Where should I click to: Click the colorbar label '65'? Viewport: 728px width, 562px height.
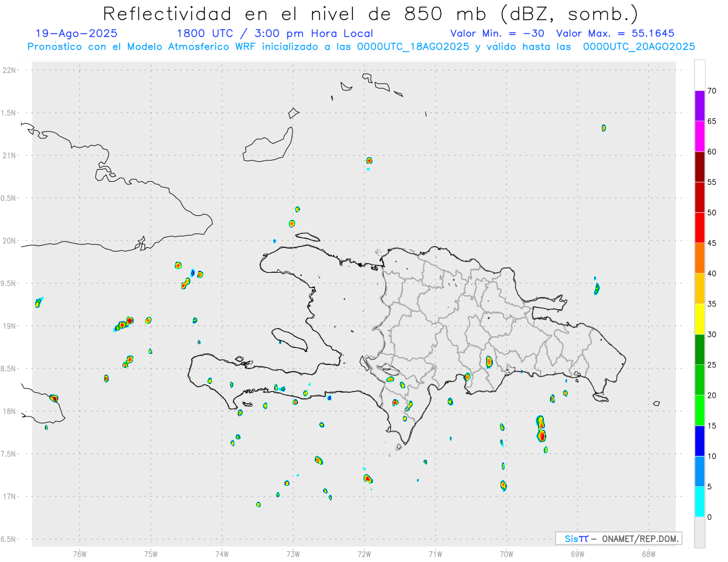pyautogui.click(x=712, y=121)
